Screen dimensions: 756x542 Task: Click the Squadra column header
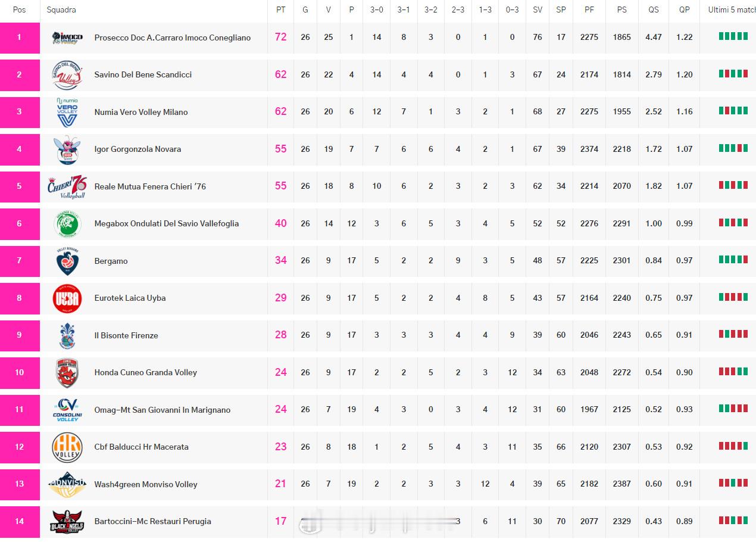[x=61, y=10]
